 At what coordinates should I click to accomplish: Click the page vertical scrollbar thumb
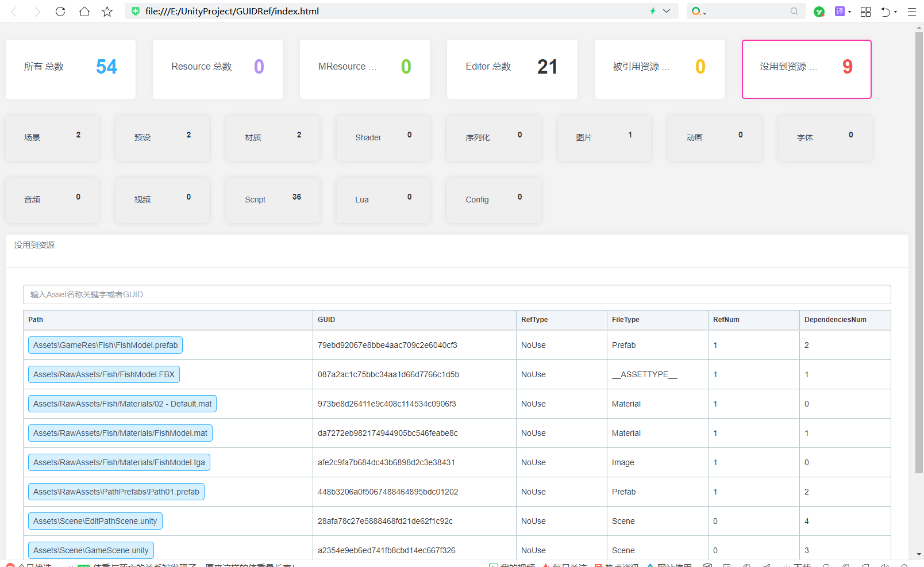coord(919,253)
